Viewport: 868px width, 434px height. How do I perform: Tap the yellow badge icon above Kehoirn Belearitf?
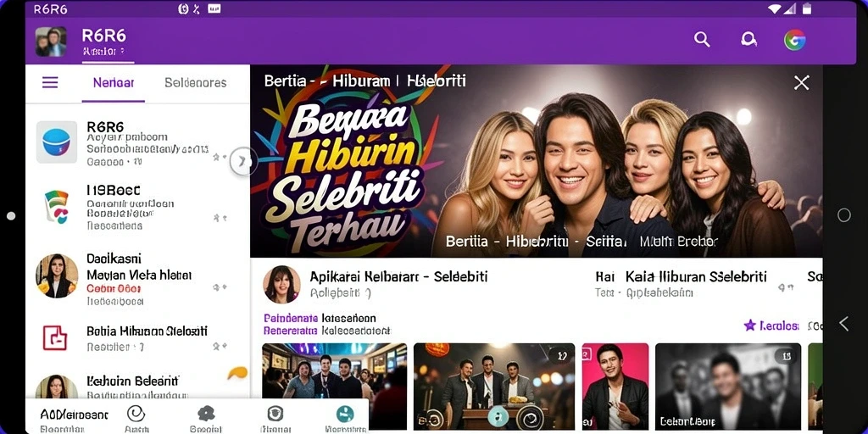point(237,373)
